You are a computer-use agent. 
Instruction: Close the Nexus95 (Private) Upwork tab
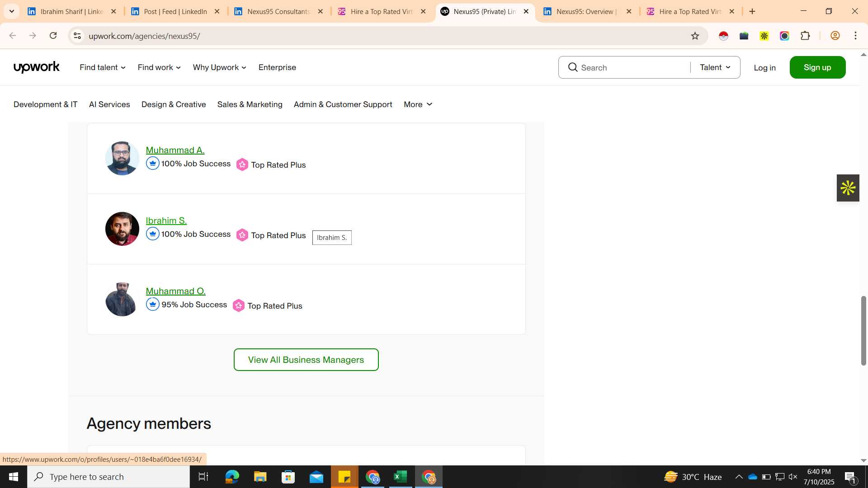tap(526, 11)
